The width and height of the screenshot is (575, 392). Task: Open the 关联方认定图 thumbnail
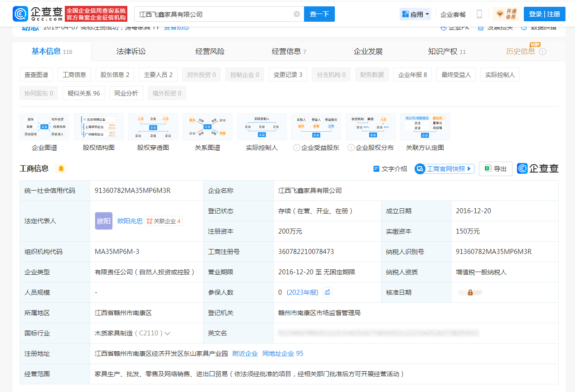[x=425, y=127]
